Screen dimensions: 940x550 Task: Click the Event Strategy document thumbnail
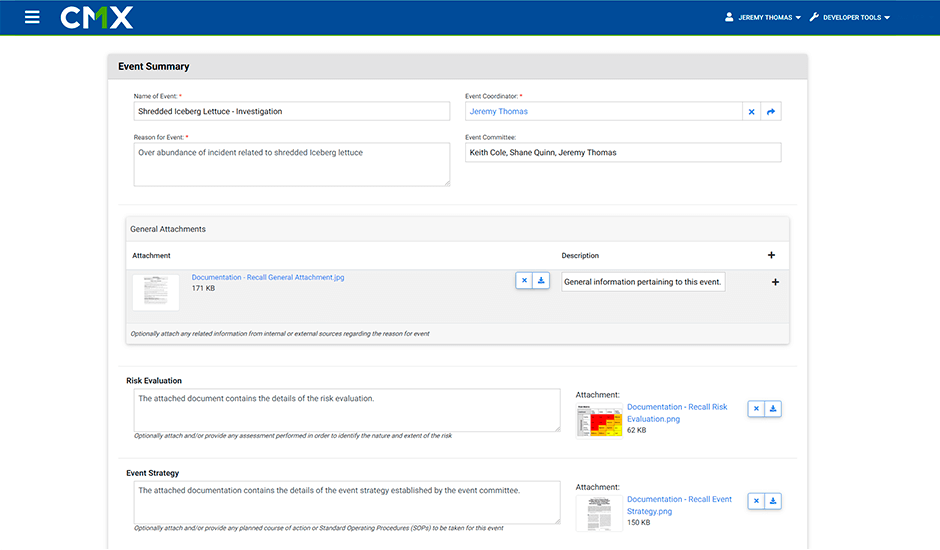[x=599, y=513]
